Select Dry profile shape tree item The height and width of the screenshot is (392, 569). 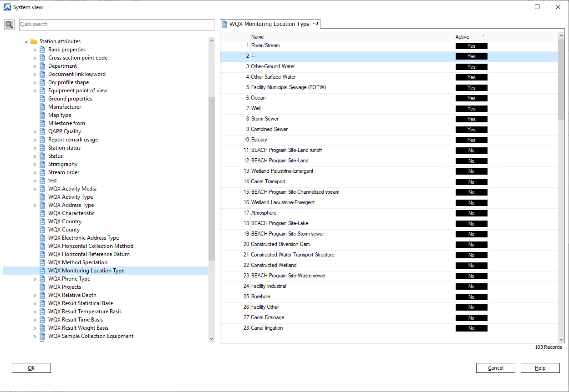[68, 82]
